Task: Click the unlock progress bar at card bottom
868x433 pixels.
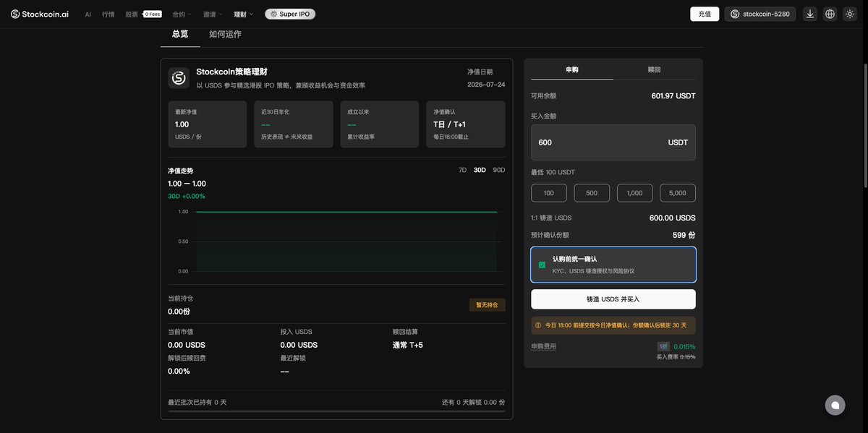Action: tap(336, 411)
